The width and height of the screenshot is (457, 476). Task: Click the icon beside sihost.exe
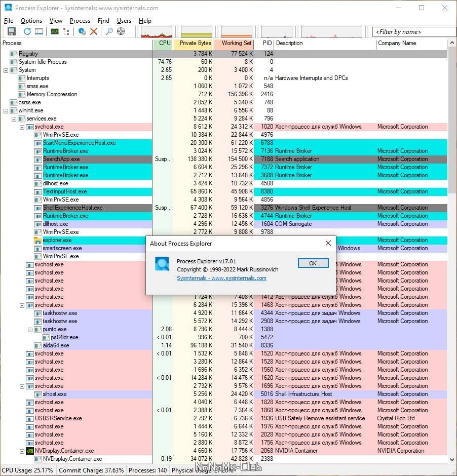pyautogui.click(x=37, y=394)
